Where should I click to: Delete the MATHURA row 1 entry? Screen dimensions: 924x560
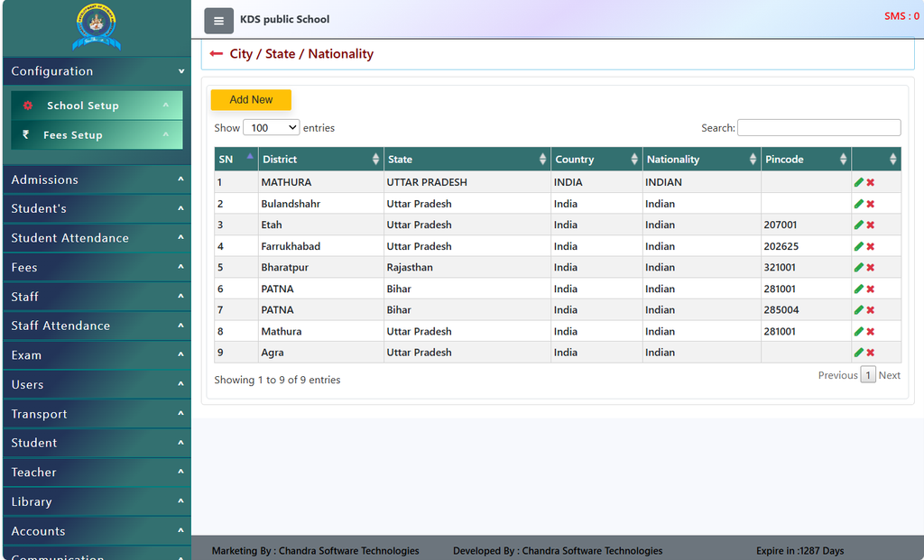pos(871,182)
